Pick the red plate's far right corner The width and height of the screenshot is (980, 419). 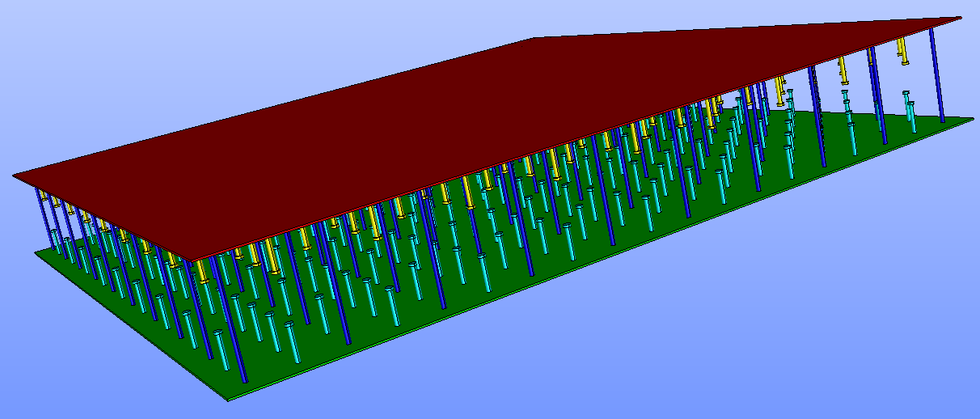[960, 18]
